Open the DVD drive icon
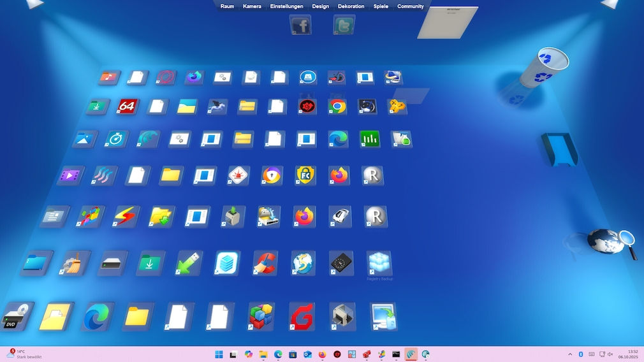 [17, 317]
